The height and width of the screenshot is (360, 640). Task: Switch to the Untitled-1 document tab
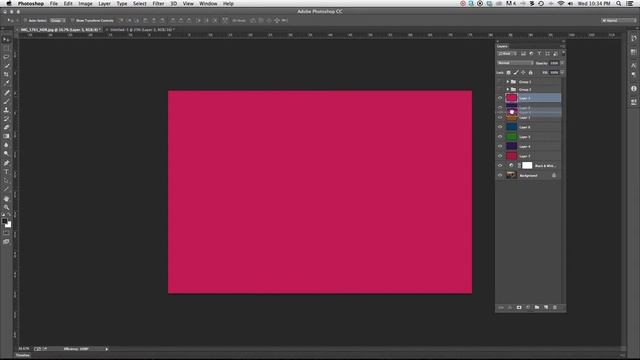coord(142,30)
